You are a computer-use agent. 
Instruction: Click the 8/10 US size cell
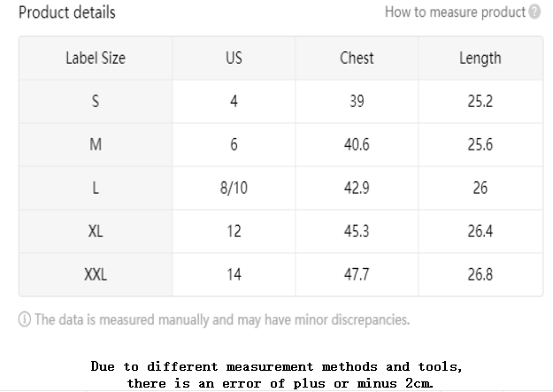234,188
